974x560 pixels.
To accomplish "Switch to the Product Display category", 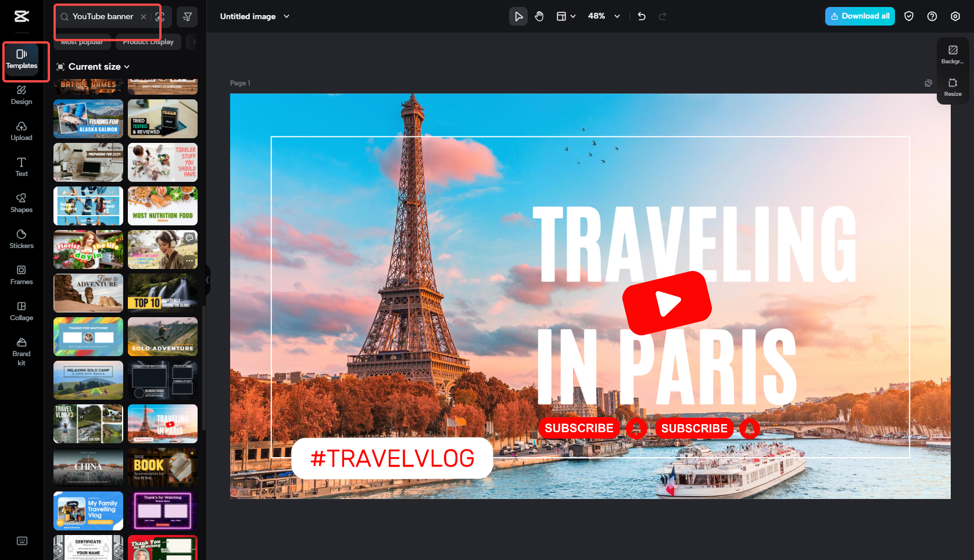I will click(x=148, y=41).
